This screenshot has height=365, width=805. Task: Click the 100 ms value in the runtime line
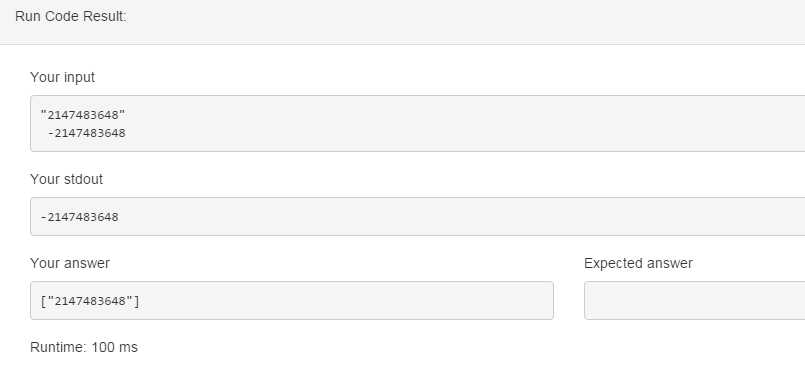coord(114,348)
